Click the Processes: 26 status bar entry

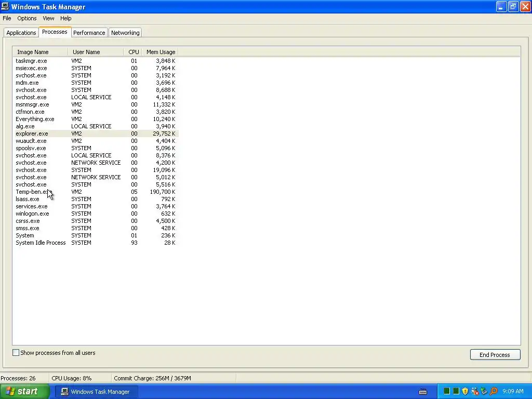18,378
